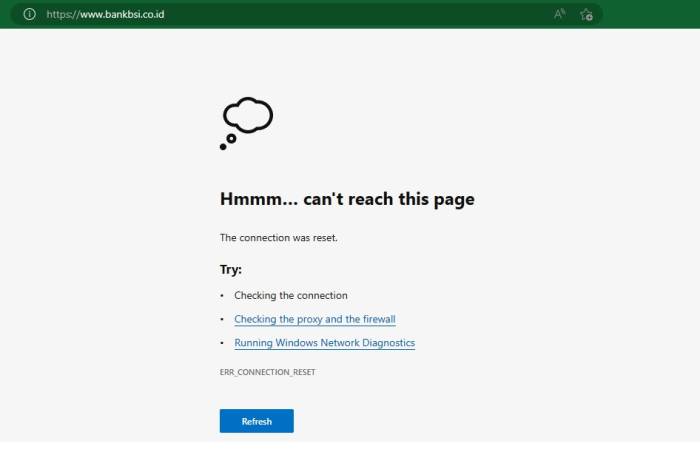This screenshot has height=472, width=700.
Task: Click the Read aloud icon
Action: (x=560, y=14)
